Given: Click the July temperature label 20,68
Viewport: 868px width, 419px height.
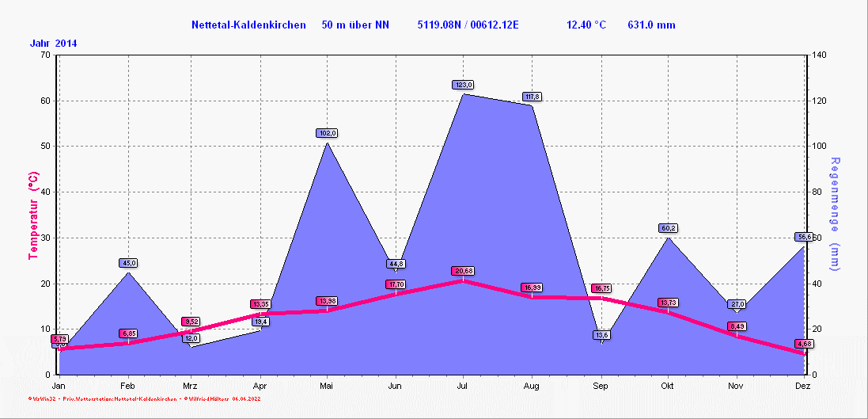Looking at the screenshot, I should click(x=463, y=272).
